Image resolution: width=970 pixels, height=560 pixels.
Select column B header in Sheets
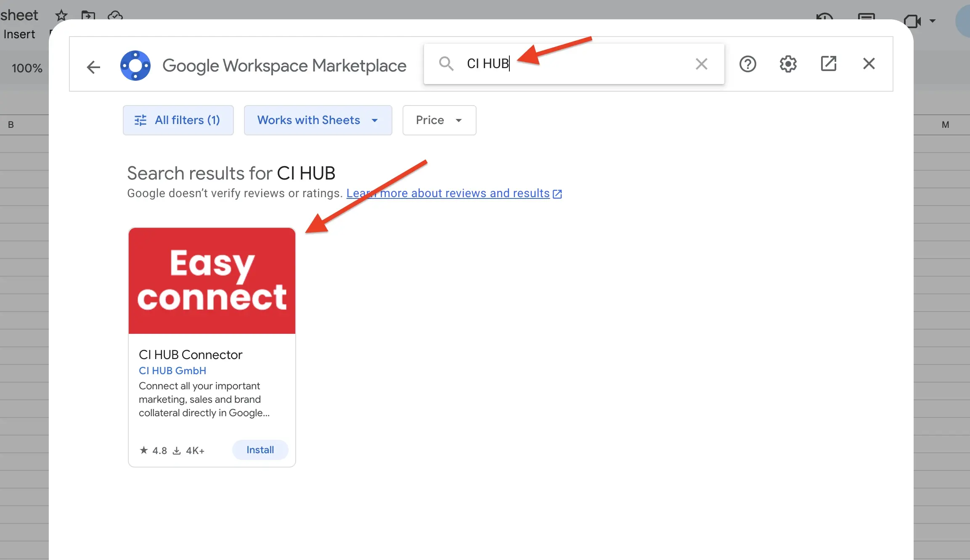coord(11,124)
